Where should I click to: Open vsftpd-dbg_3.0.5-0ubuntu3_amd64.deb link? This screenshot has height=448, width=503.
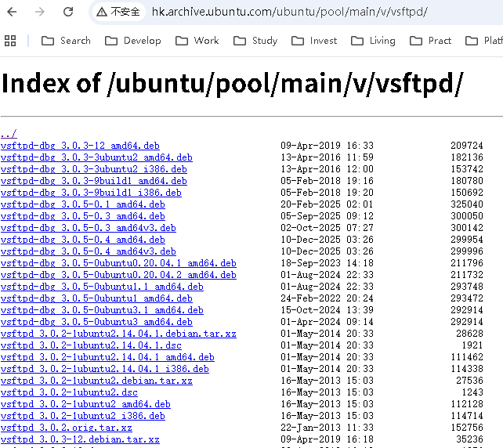click(x=96, y=322)
